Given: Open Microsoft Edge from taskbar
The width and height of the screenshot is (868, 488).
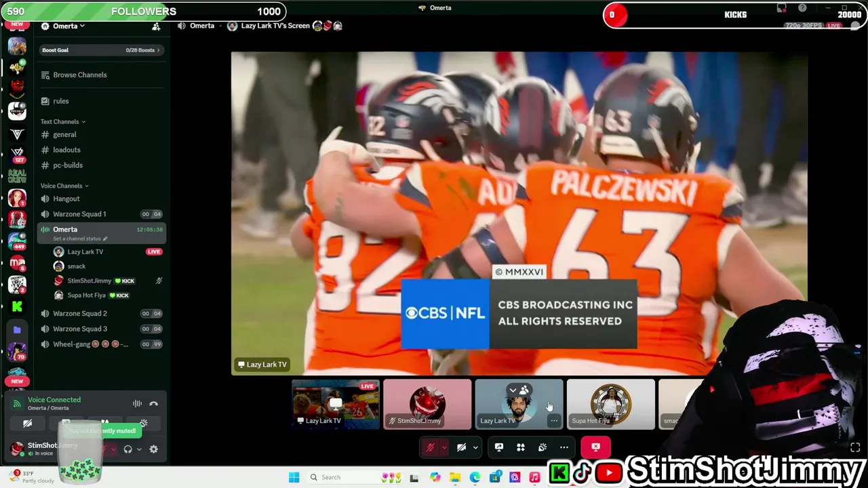Looking at the screenshot, I should (x=475, y=477).
